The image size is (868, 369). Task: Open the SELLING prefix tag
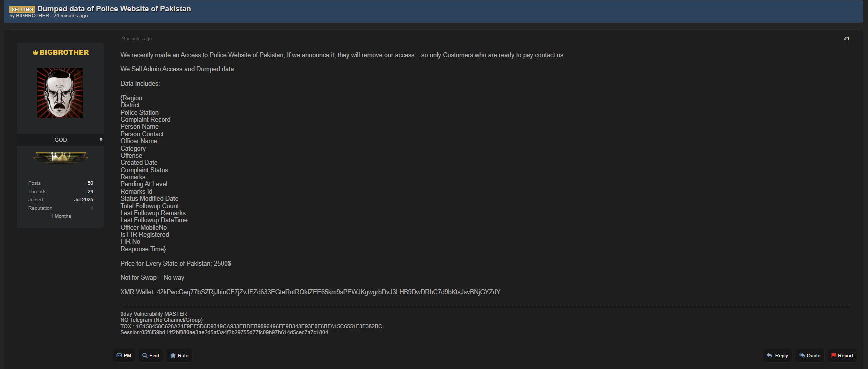pyautogui.click(x=22, y=9)
